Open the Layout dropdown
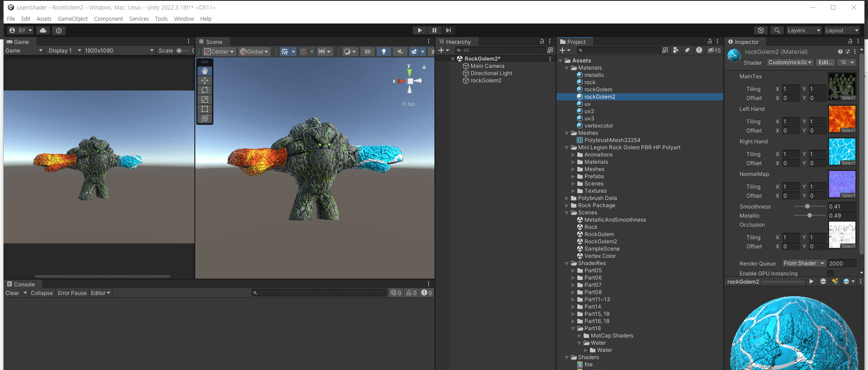Image resolution: width=868 pixels, height=370 pixels. (842, 30)
